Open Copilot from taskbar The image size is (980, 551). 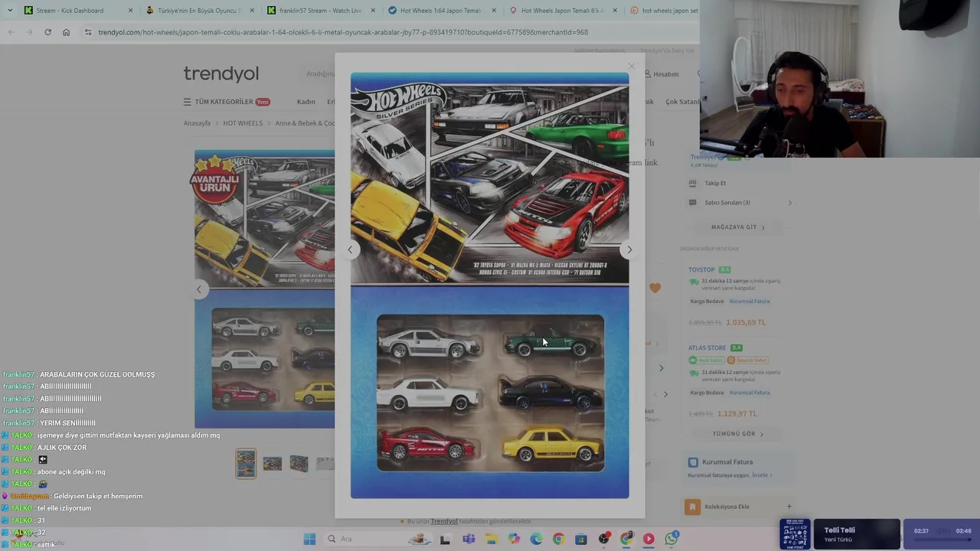click(514, 539)
